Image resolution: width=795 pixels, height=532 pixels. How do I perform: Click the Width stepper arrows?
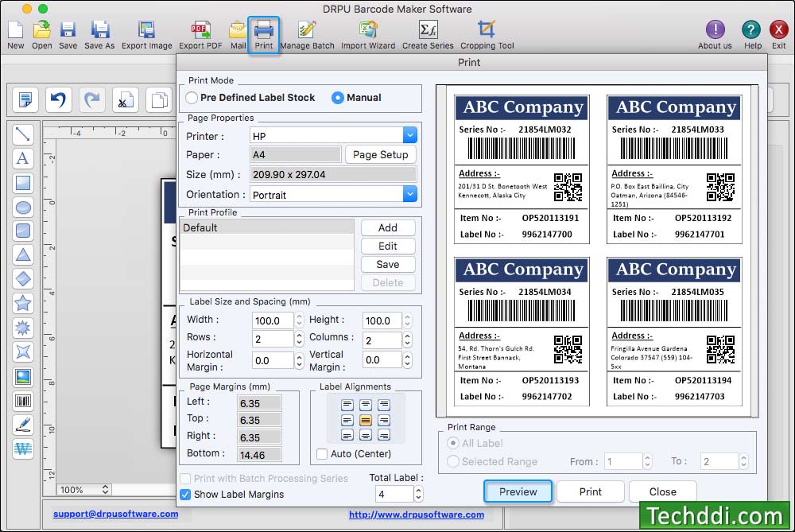pyautogui.click(x=299, y=320)
